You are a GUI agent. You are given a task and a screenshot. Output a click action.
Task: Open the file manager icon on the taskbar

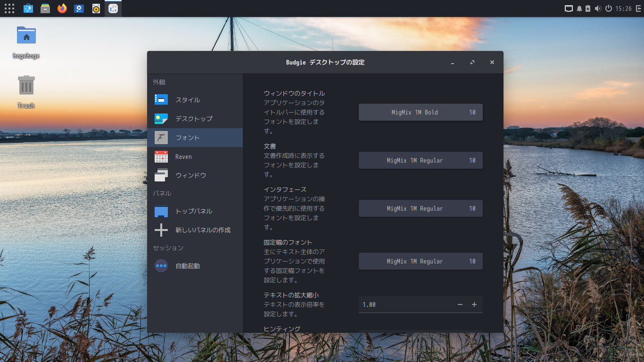45,8
